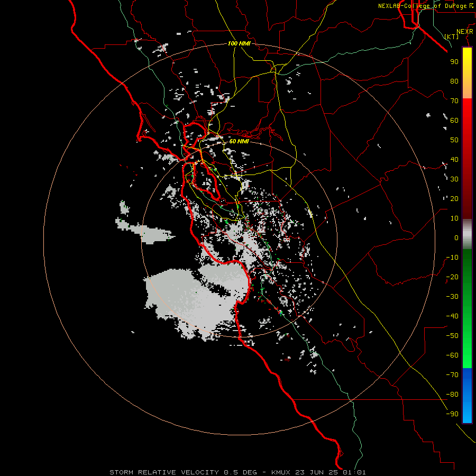
Task: Select the 80 value on the velocity scale
Action: click(454, 81)
